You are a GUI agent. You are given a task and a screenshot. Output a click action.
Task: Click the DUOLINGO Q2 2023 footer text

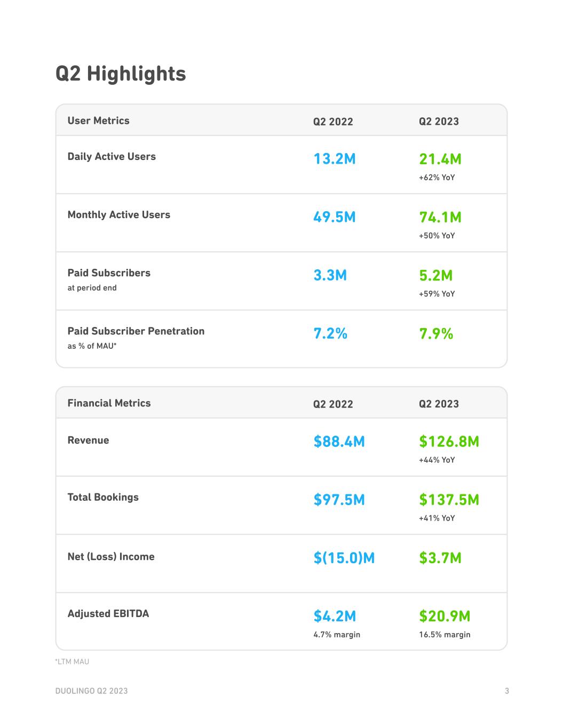[91, 691]
